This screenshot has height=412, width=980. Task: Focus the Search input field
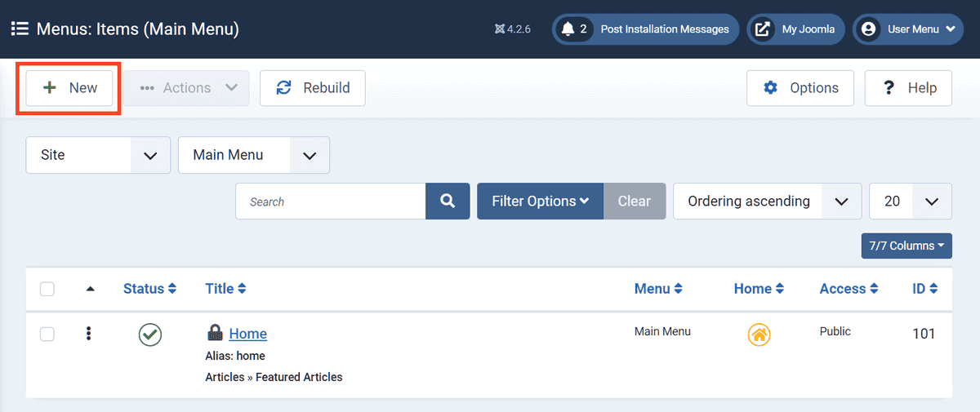[331, 202]
